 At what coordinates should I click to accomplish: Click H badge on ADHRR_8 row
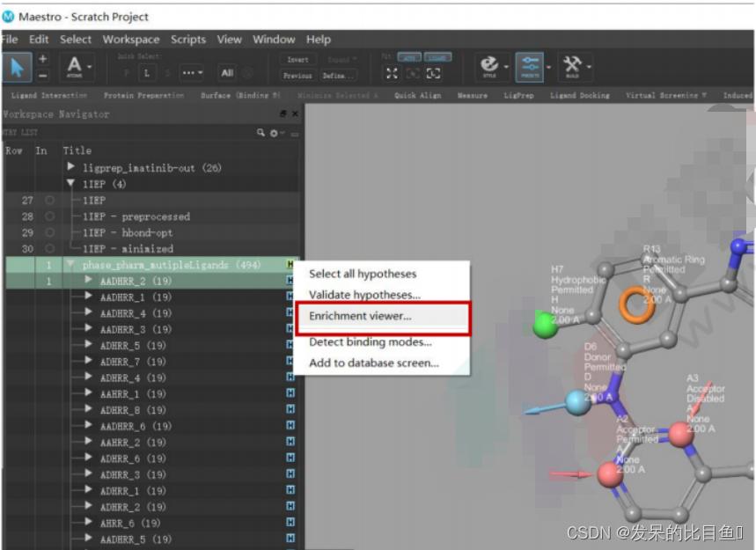[x=290, y=409]
